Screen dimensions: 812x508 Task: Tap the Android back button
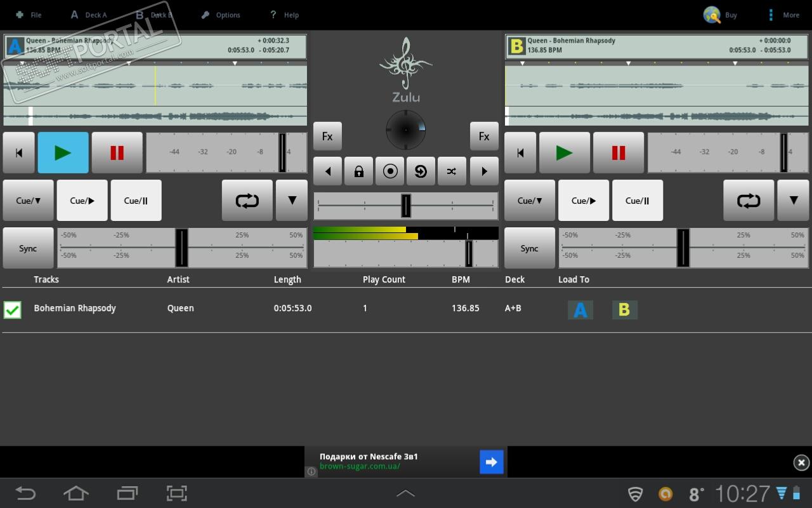click(26, 493)
